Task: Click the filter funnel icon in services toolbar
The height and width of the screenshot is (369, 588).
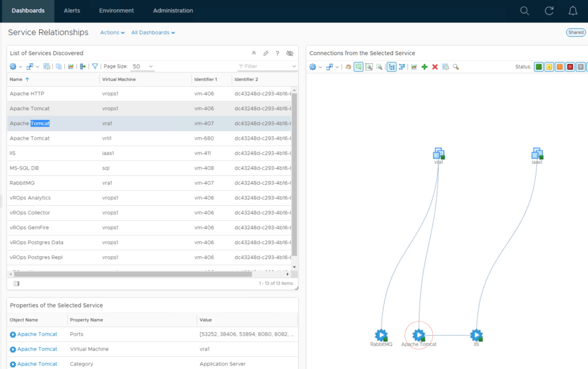Action: pyautogui.click(x=95, y=67)
